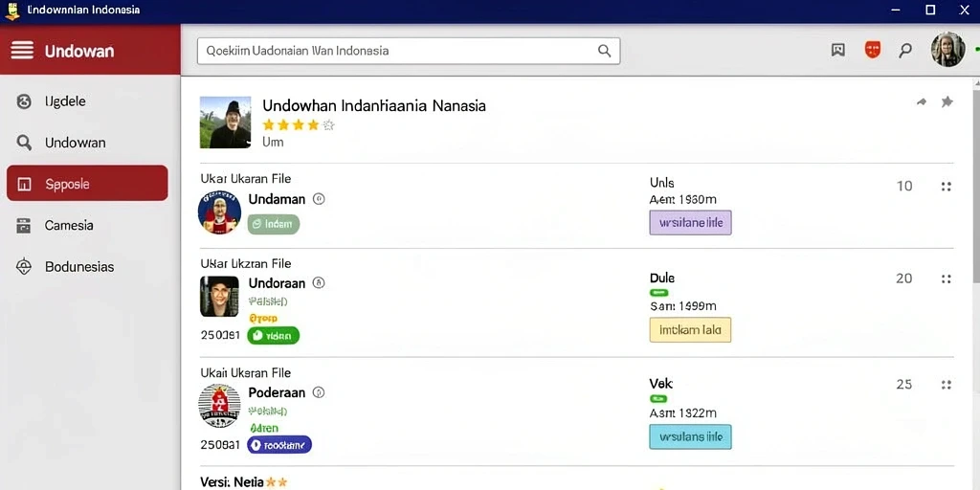
Task: Click the red shield icon in the toolbar
Action: [873, 50]
